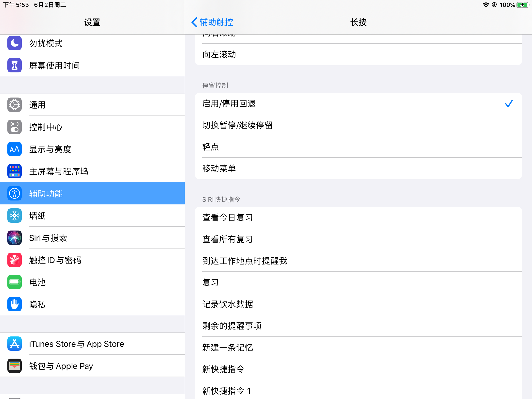Tap the battery status indicator
532x399 pixels.
click(522, 5)
